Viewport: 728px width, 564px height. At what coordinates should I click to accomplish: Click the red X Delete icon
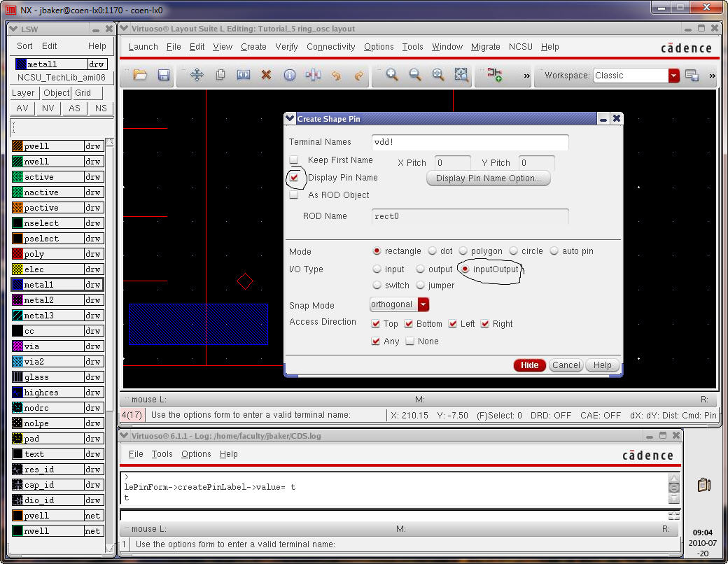(x=266, y=76)
